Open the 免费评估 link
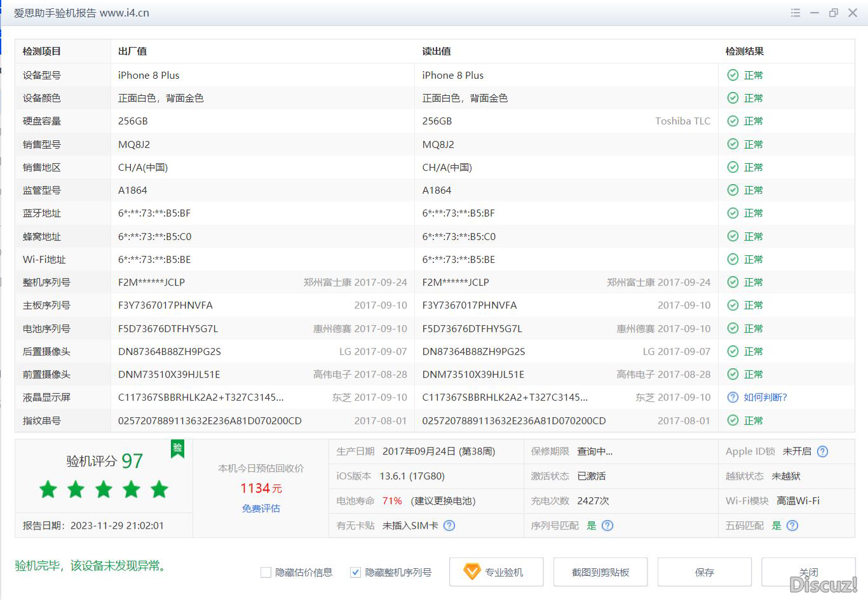Image resolution: width=868 pixels, height=600 pixels. (x=261, y=508)
